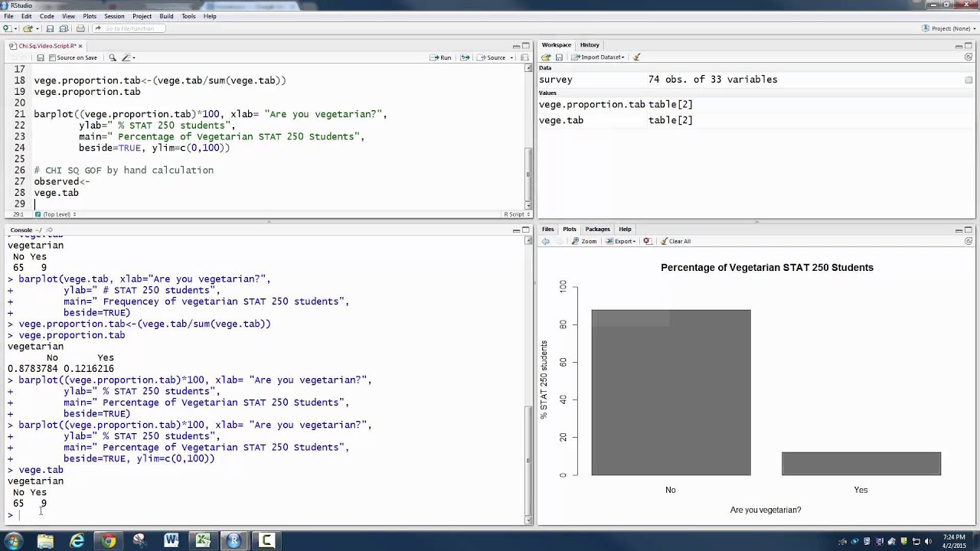This screenshot has height=551, width=980.
Task: Remove current plot red X icon
Action: pos(647,241)
